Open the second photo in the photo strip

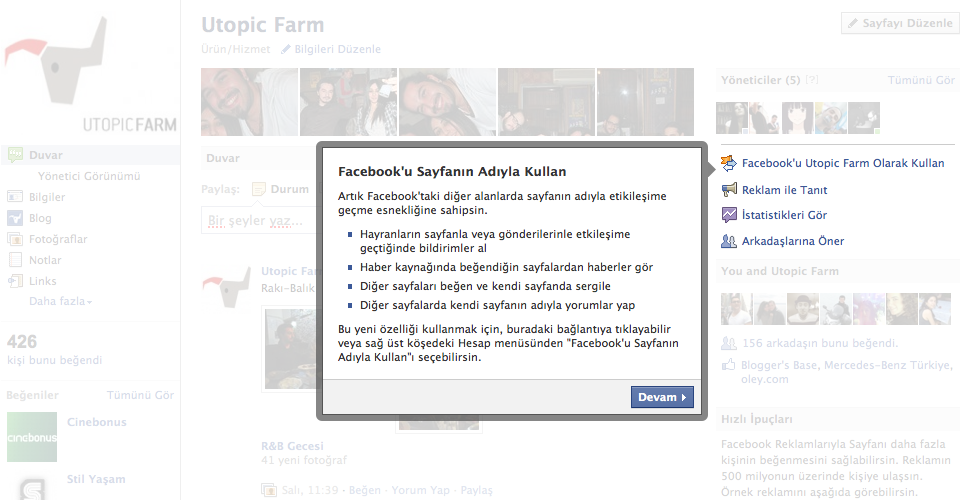348,102
